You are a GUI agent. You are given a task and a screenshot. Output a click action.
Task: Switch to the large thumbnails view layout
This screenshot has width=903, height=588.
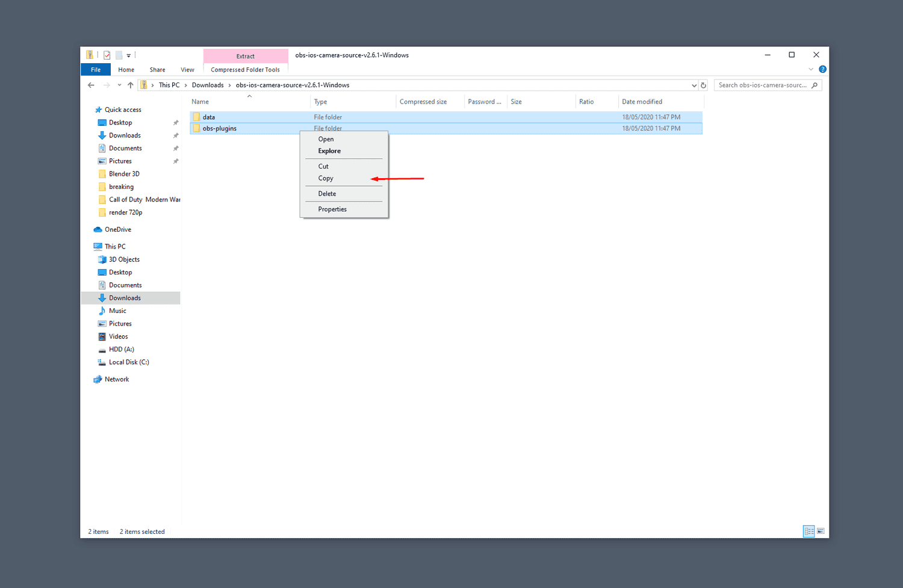[821, 531]
